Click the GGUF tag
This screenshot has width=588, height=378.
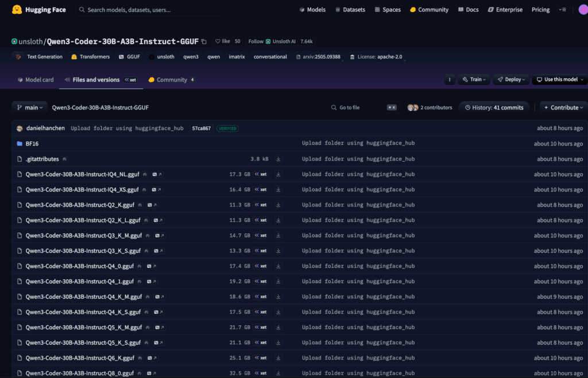click(x=129, y=57)
